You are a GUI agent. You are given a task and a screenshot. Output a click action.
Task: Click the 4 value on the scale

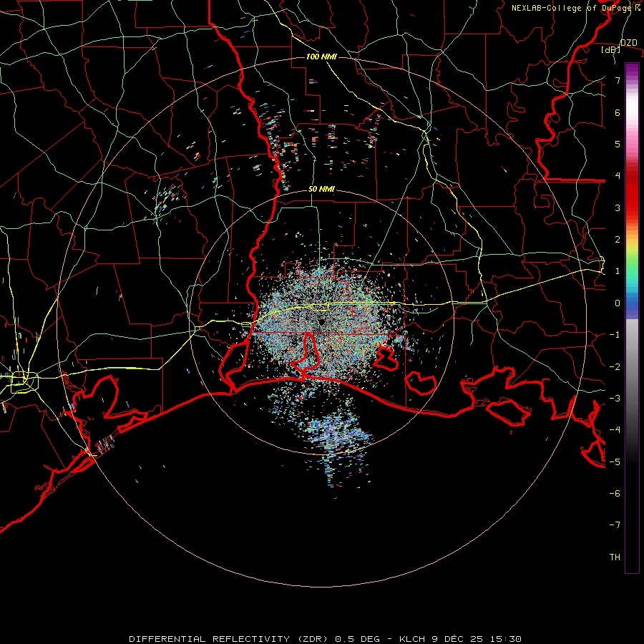click(618, 176)
